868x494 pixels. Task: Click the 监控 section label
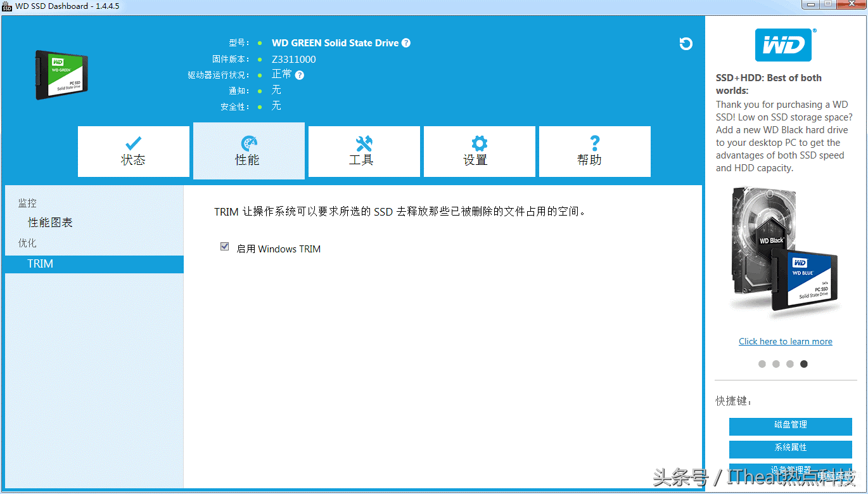[x=27, y=203]
